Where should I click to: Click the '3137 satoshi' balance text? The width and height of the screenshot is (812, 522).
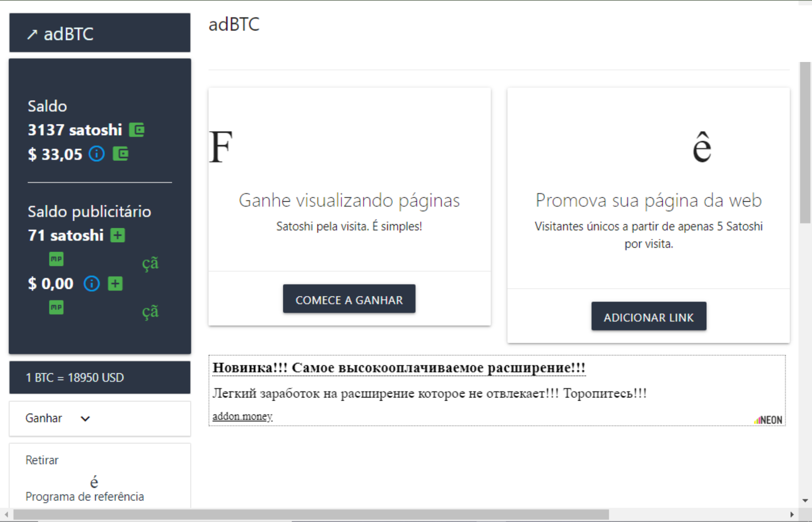coord(75,130)
